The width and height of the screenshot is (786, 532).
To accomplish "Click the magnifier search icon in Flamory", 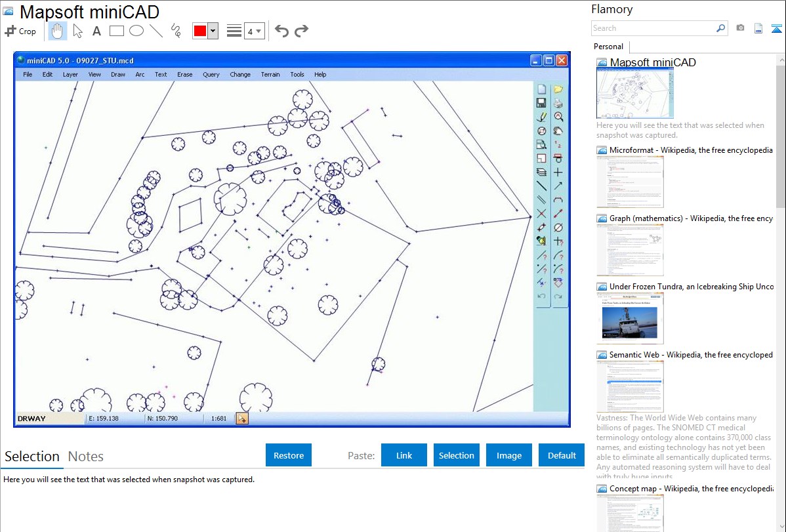I will click(x=721, y=28).
